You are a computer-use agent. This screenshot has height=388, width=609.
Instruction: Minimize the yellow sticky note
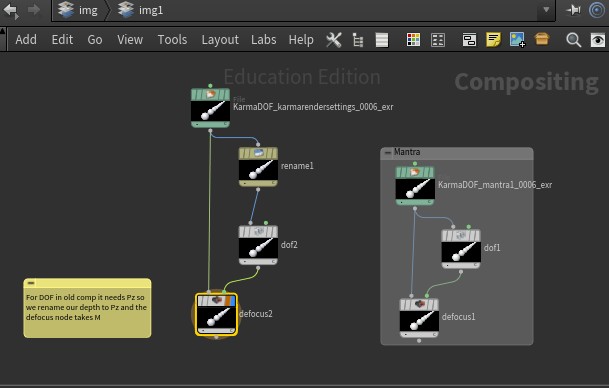click(x=31, y=283)
